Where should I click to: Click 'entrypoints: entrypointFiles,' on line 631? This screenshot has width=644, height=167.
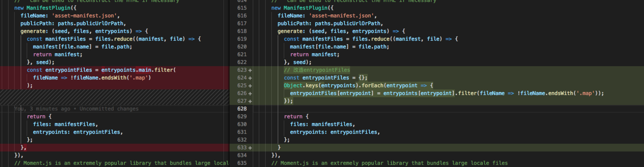[x=335, y=132]
